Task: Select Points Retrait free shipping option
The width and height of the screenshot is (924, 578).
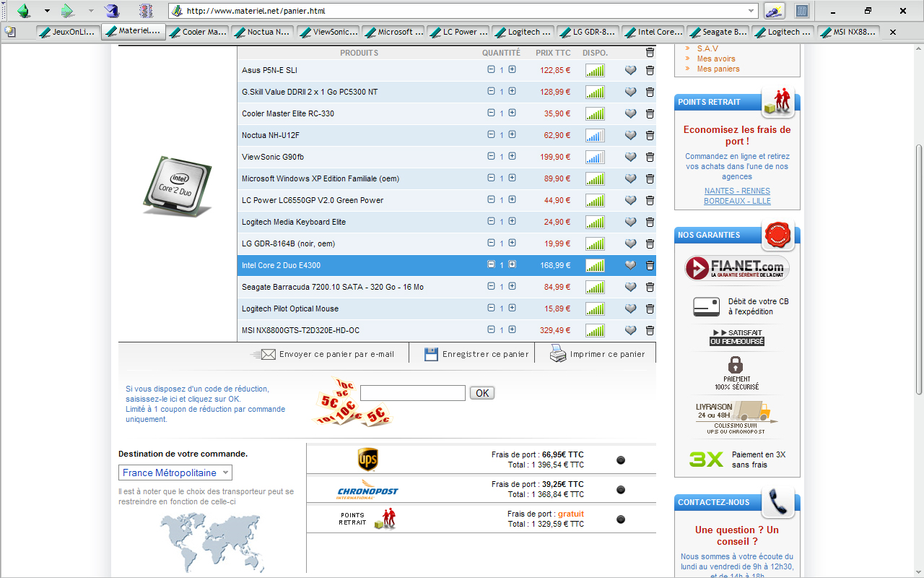Action: tap(621, 519)
